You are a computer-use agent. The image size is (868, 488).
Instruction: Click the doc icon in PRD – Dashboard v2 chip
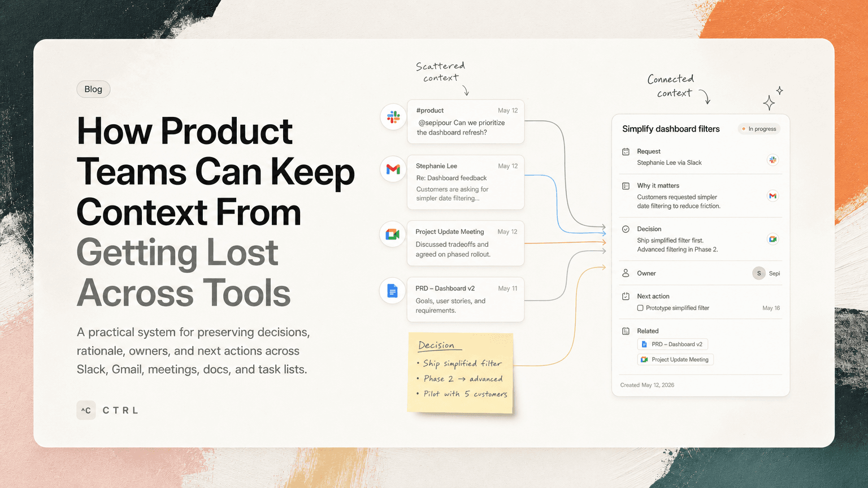(x=644, y=344)
